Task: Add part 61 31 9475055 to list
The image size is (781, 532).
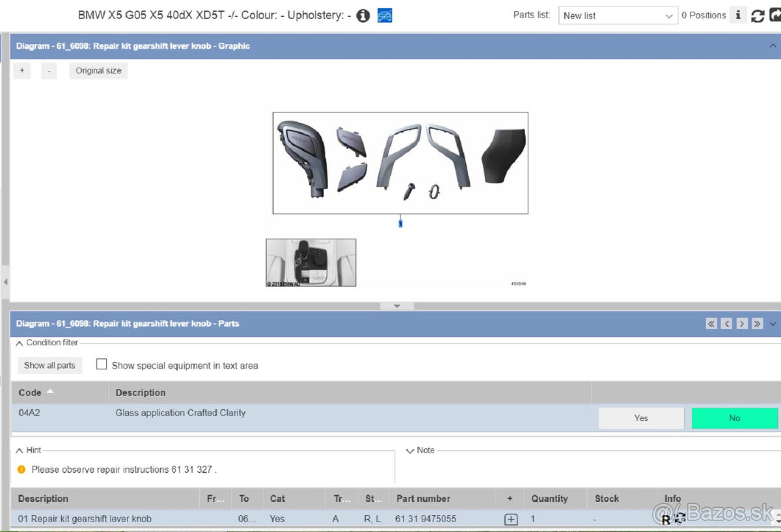Action: pos(511,519)
